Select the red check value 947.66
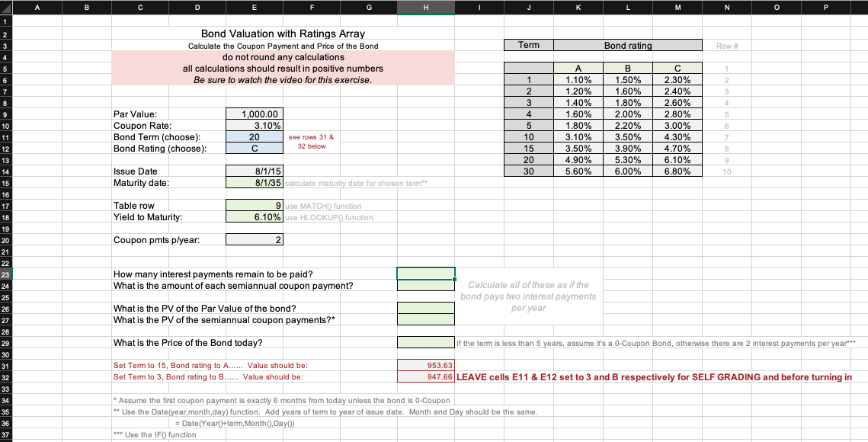Image resolution: width=868 pixels, height=442 pixels. tap(425, 376)
